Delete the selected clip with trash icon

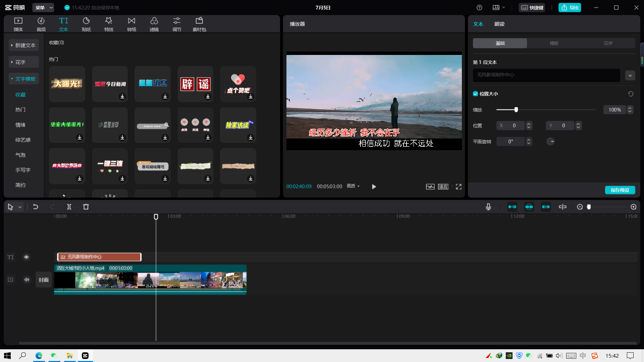click(x=86, y=207)
